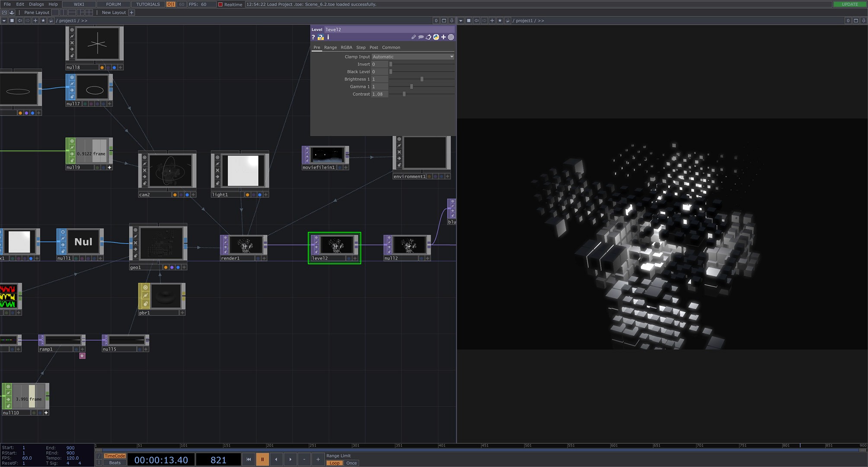Jump to the start of the timeline

(249, 459)
